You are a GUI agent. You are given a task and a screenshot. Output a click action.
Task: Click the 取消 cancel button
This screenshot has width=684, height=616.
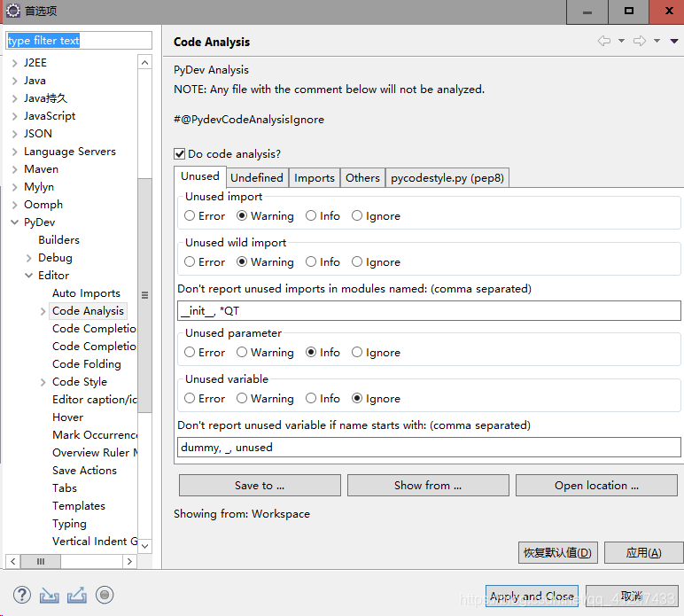tap(632, 596)
